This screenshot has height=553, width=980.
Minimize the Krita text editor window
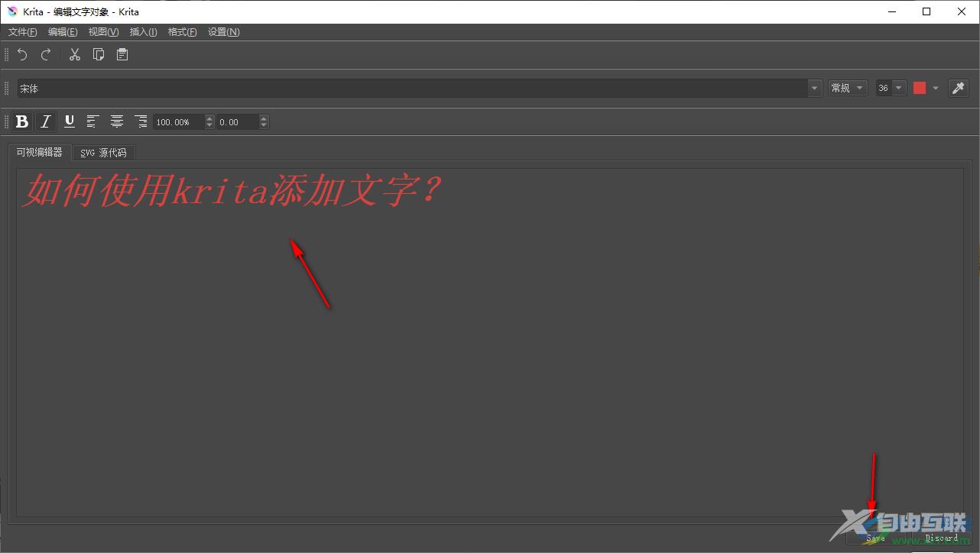pyautogui.click(x=891, y=11)
